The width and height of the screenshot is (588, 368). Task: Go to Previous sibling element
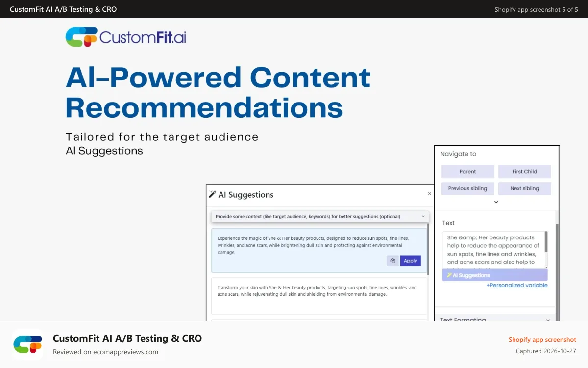(x=468, y=188)
